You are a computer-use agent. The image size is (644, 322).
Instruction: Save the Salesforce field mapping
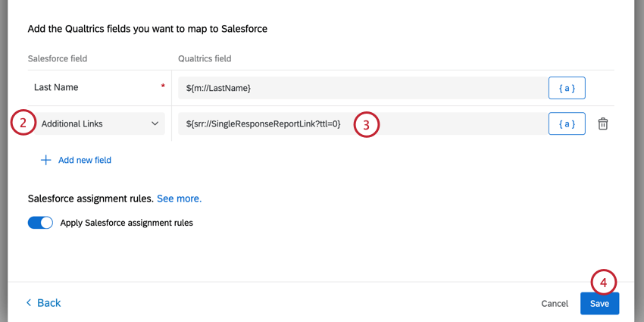point(599,303)
